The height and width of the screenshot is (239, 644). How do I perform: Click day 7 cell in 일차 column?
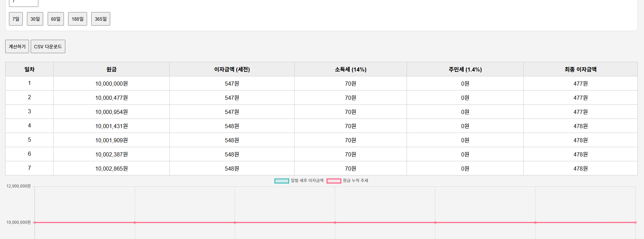tap(29, 168)
